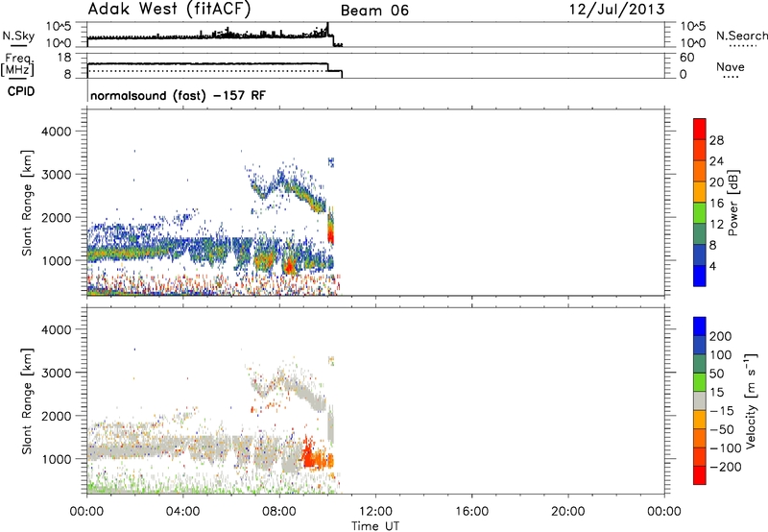Image resolution: width=768 pixels, height=532 pixels.
Task: Pick the grey segment between 15 and -15 velocity
Action: (700, 400)
